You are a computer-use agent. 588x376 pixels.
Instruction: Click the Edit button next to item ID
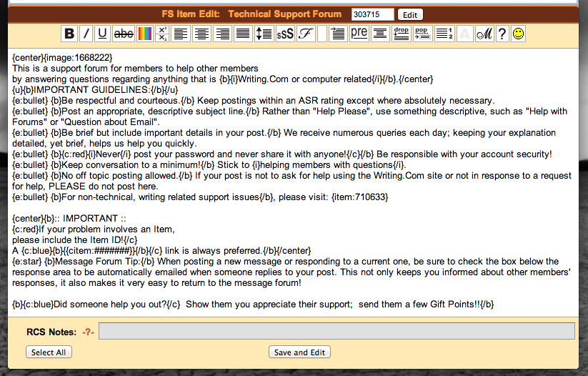click(409, 14)
